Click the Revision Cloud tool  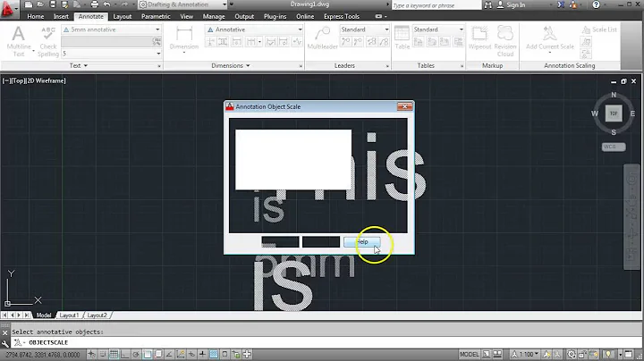505,41
